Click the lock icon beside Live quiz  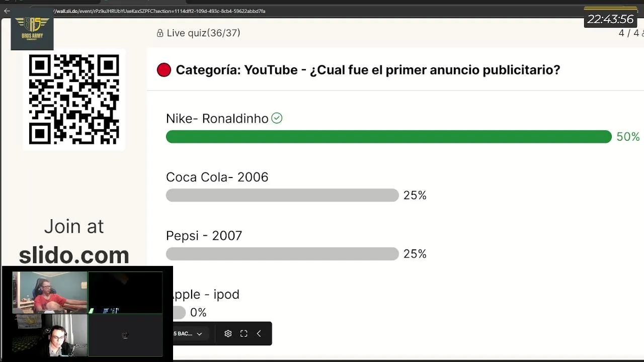tap(160, 33)
